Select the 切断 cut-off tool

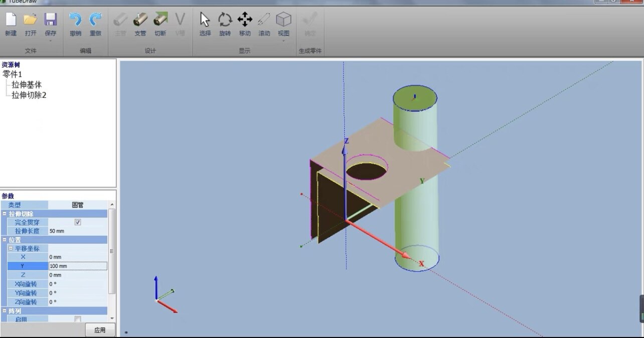tap(160, 24)
